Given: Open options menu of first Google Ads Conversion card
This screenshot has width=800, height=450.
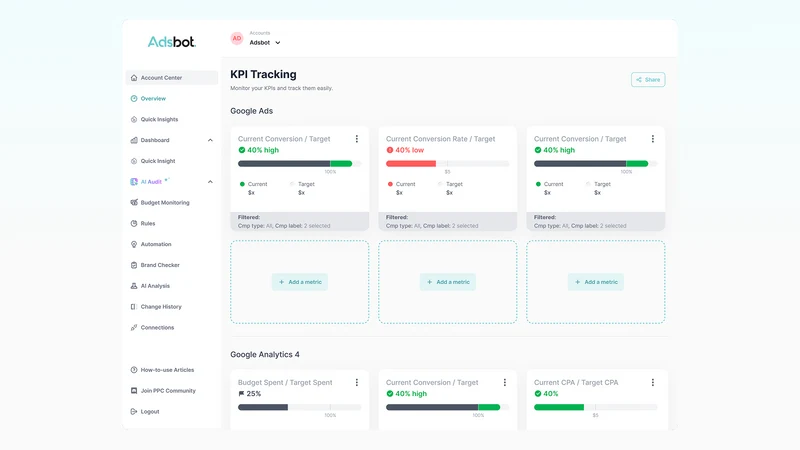Looking at the screenshot, I should (x=357, y=139).
